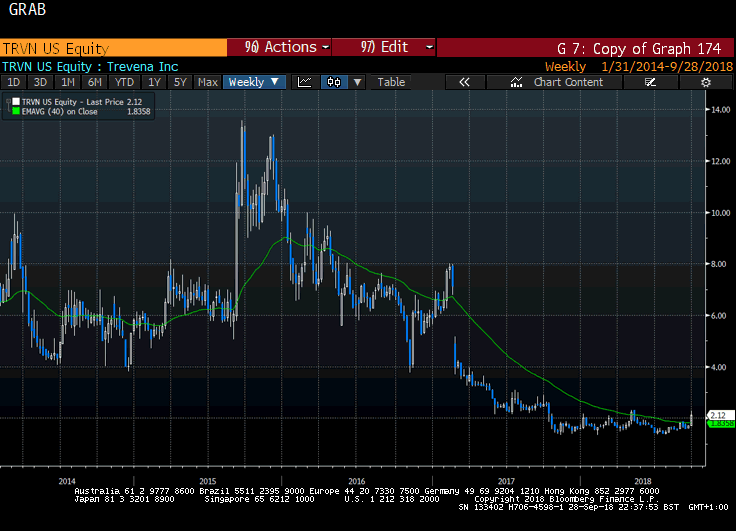The width and height of the screenshot is (736, 531).
Task: Open the chart type dropdown arrow
Action: tap(358, 82)
